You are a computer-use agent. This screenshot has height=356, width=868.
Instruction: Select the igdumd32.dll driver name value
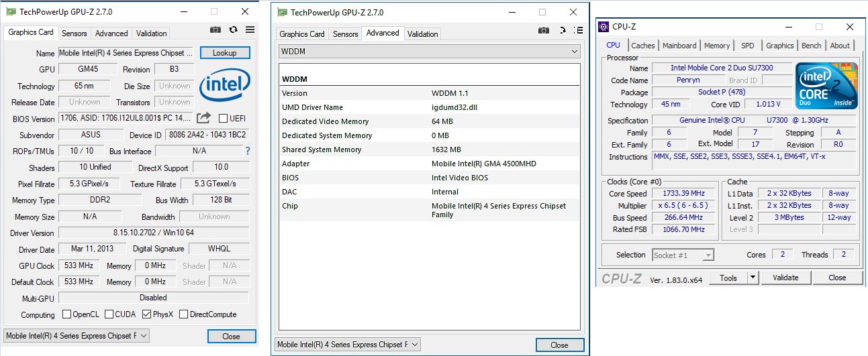456,107
